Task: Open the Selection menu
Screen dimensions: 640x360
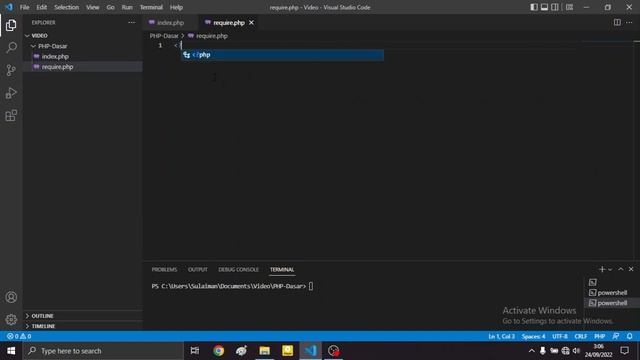Action: click(x=67, y=7)
